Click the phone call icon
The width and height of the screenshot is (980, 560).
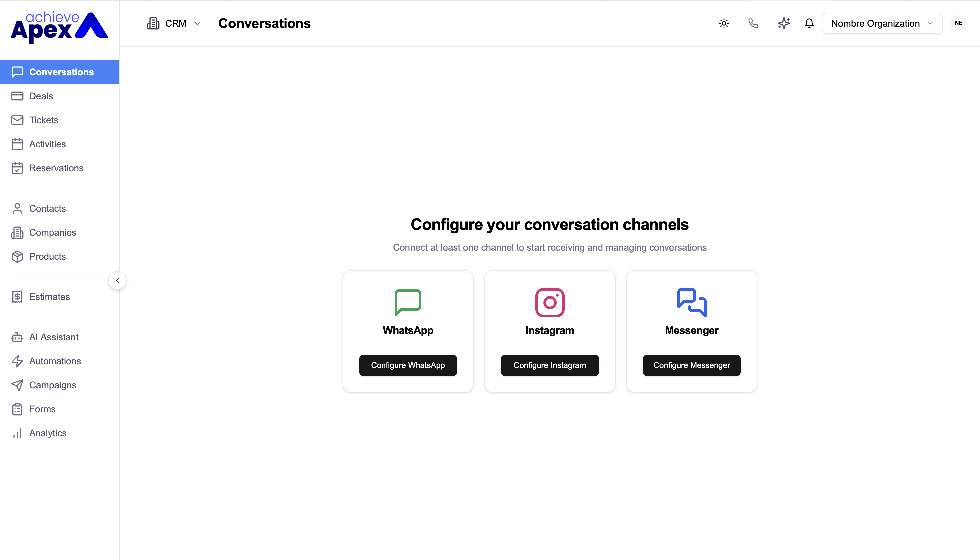click(753, 23)
